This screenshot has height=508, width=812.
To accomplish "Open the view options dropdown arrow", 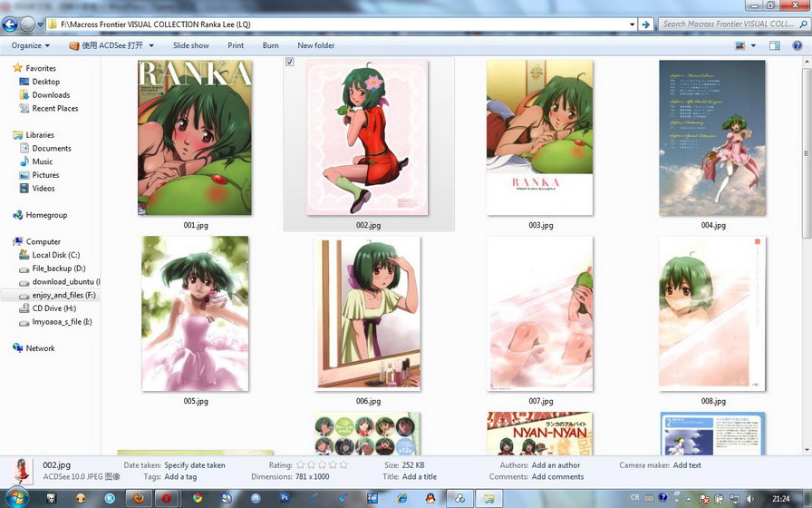I will 753,45.
